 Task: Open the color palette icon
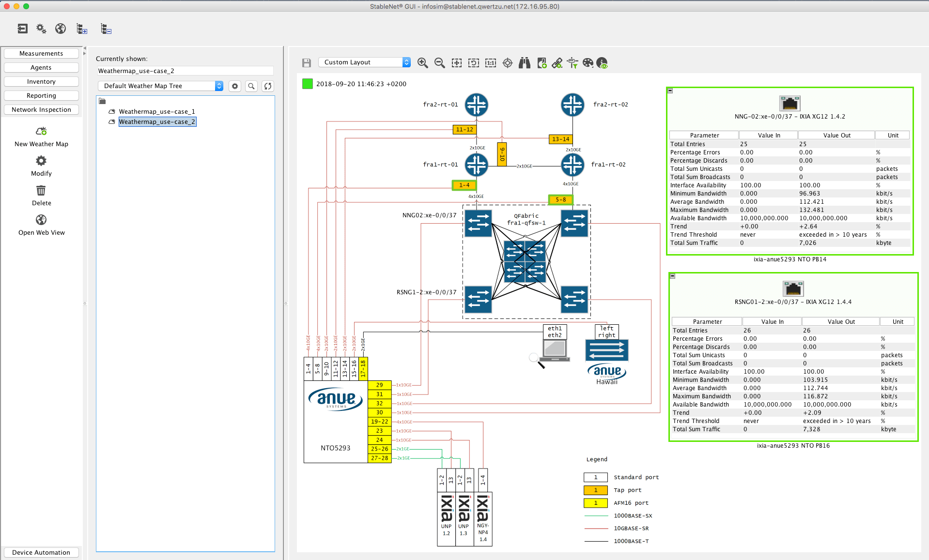click(x=588, y=63)
